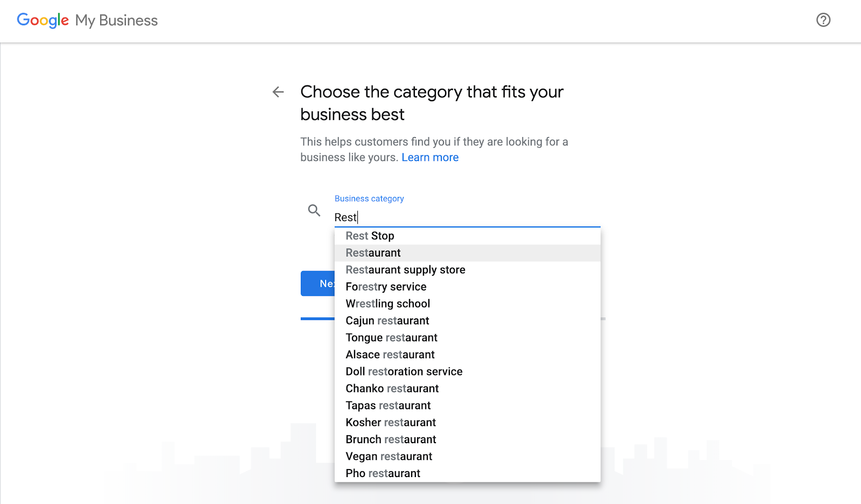Choose Kosher restaurant suggestion
861x504 pixels.
[391, 422]
